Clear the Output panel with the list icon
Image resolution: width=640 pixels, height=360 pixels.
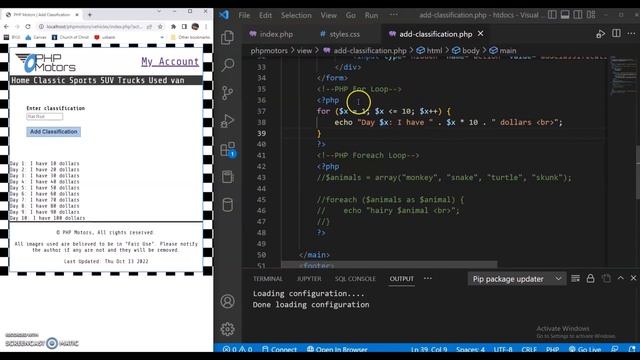575,278
